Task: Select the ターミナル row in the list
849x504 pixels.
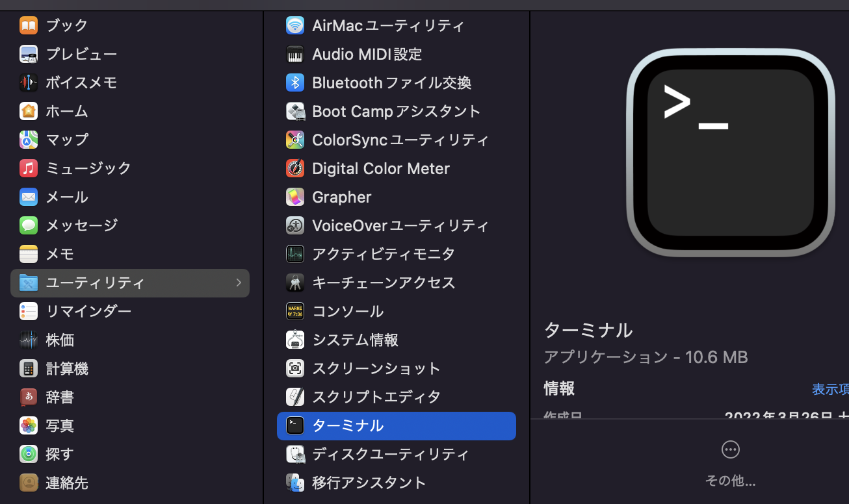Action: [397, 426]
